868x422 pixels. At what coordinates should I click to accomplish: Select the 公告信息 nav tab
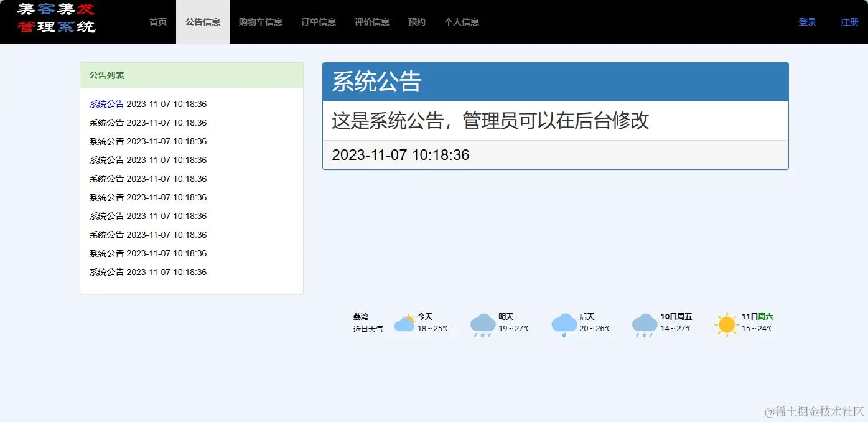tap(203, 22)
